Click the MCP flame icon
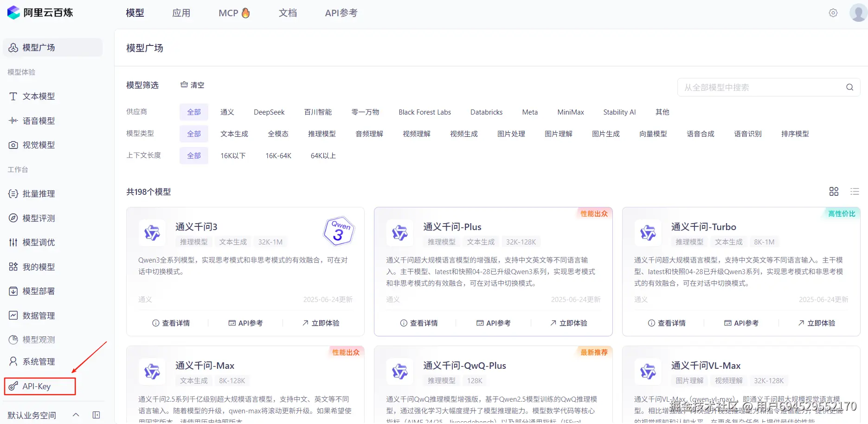The width and height of the screenshot is (868, 424). click(245, 13)
